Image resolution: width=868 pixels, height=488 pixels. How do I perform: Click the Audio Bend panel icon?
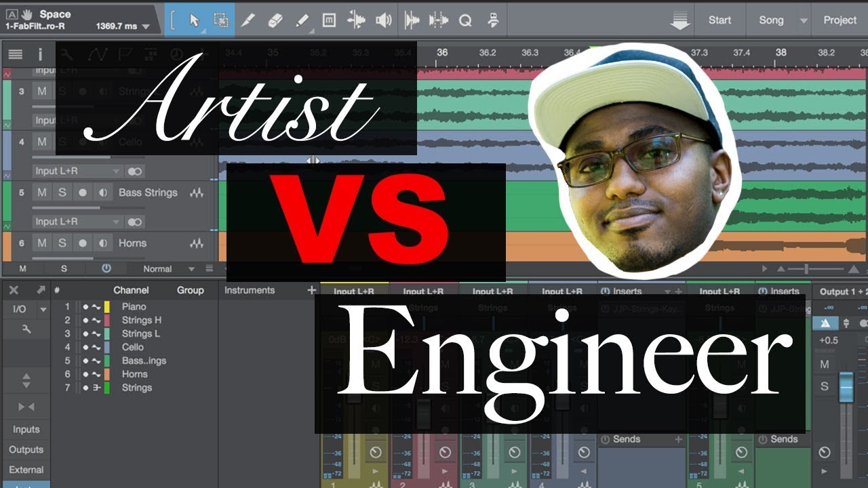tap(439, 20)
